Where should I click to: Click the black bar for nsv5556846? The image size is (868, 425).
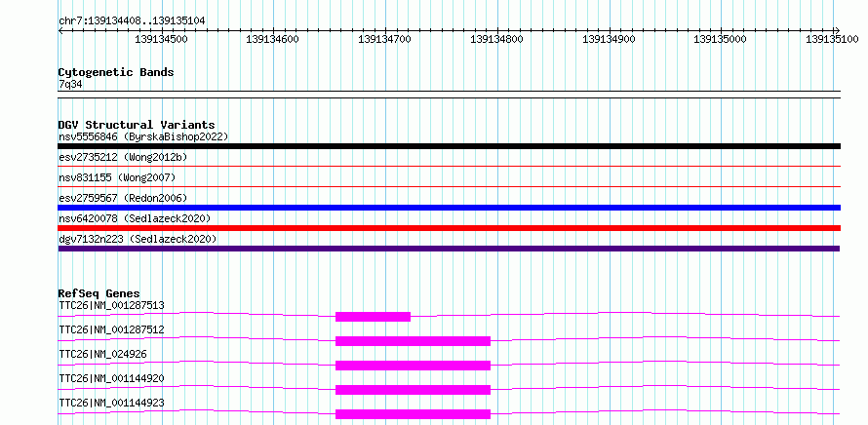click(449, 146)
